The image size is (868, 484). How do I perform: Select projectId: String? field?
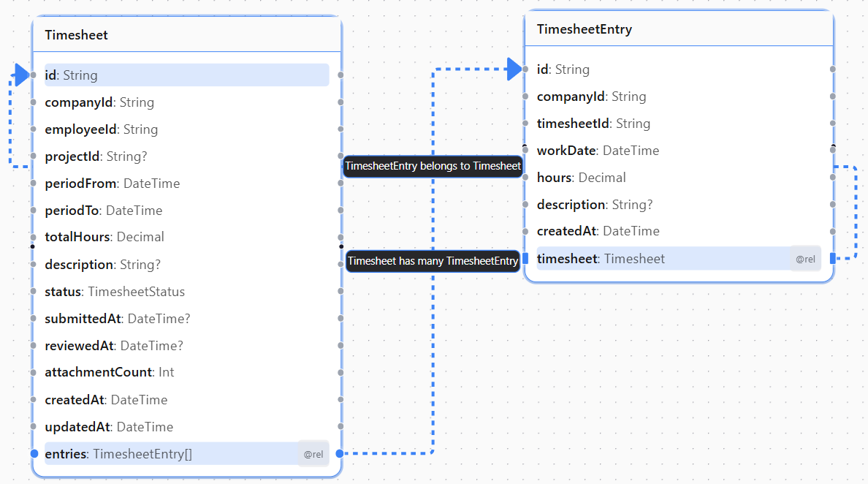click(x=187, y=156)
